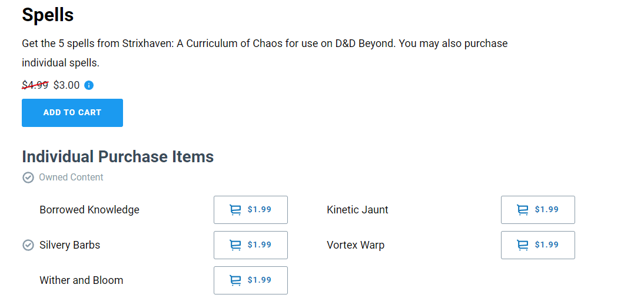
Task: Click the owned checkmark beside Silvery Barbs
Action: (x=28, y=245)
